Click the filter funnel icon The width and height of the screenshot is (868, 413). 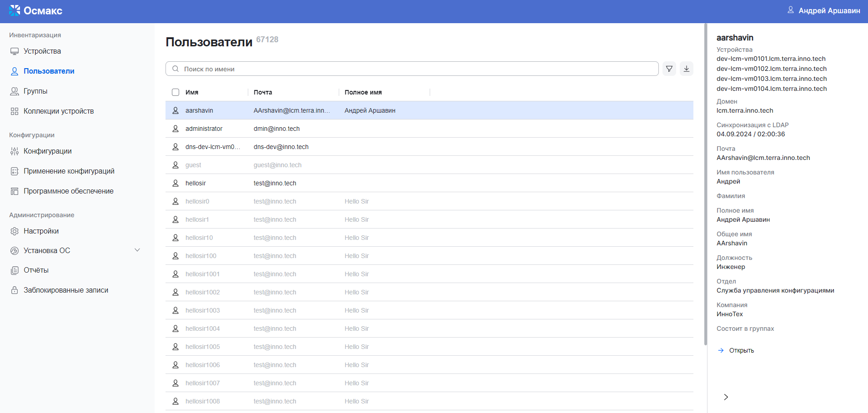click(x=669, y=69)
